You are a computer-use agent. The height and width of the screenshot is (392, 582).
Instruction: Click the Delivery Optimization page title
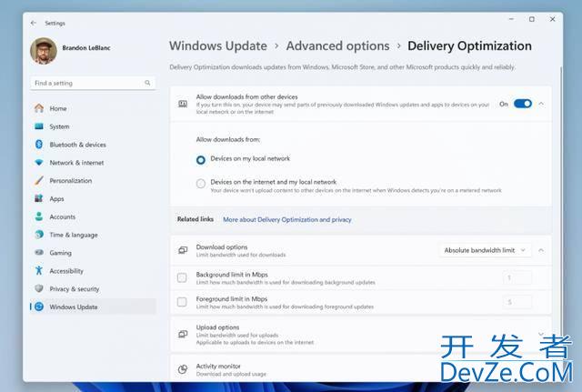(x=469, y=45)
